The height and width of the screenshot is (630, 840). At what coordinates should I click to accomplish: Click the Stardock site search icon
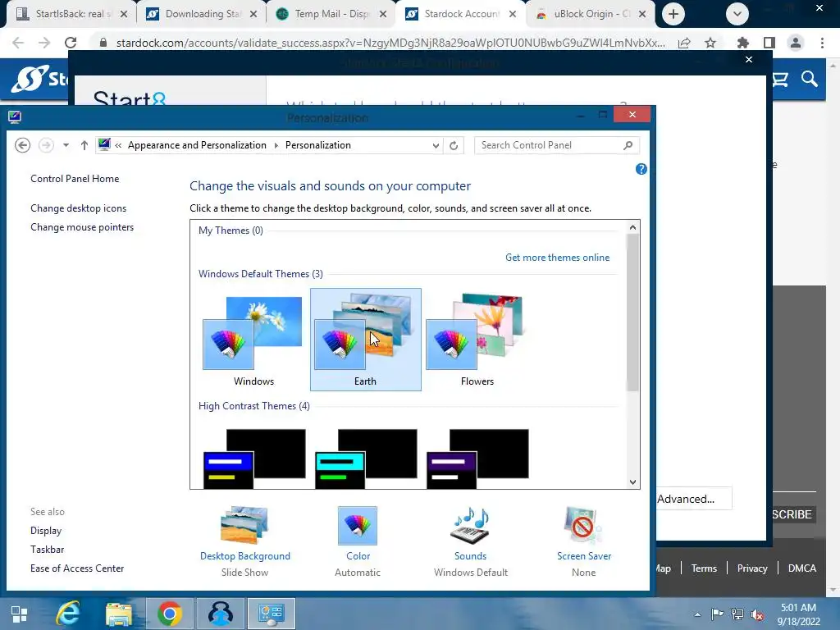pyautogui.click(x=810, y=80)
